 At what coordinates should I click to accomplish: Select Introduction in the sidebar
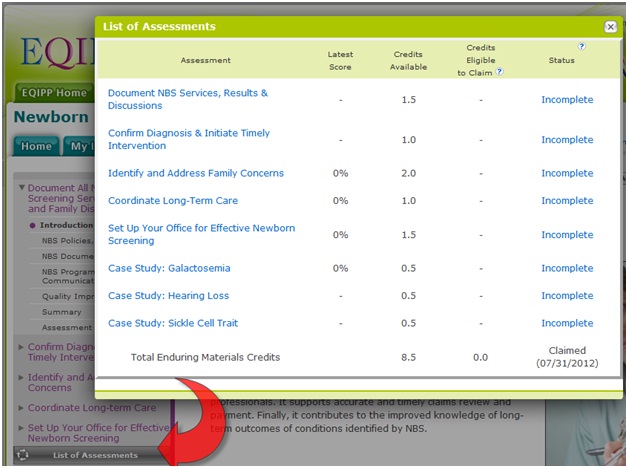click(66, 225)
